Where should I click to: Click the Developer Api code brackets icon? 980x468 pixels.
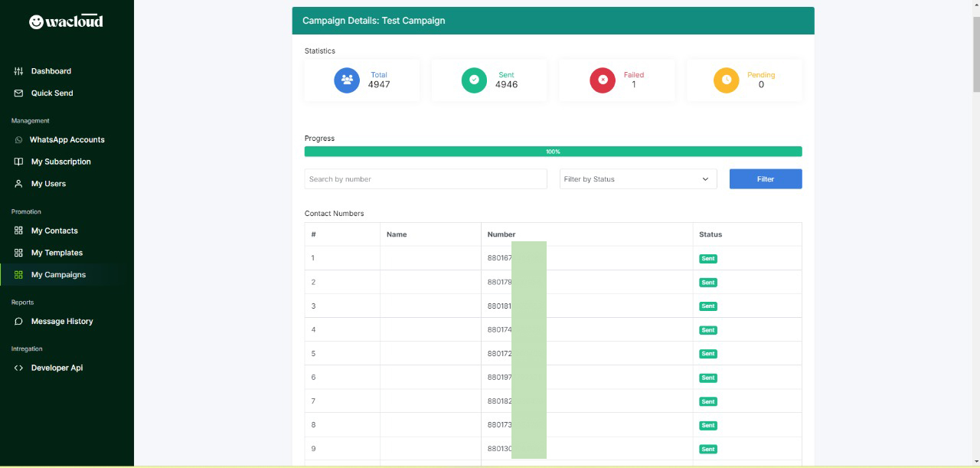18,368
